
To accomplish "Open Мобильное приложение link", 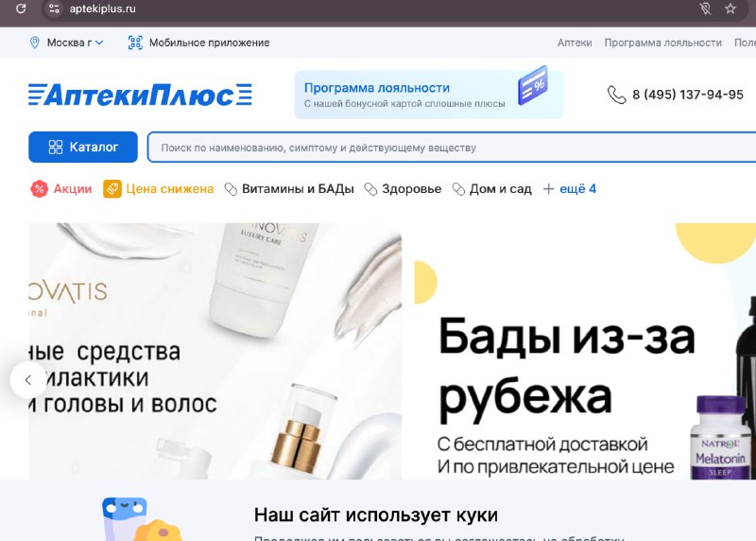I will click(x=209, y=43).
